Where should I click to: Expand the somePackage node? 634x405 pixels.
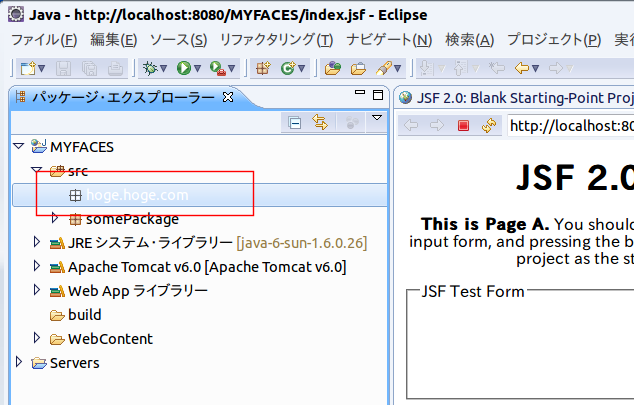55,218
